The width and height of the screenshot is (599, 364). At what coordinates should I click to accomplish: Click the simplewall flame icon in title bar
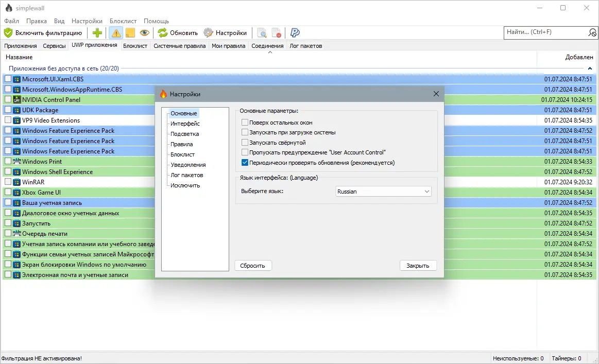(9, 8)
